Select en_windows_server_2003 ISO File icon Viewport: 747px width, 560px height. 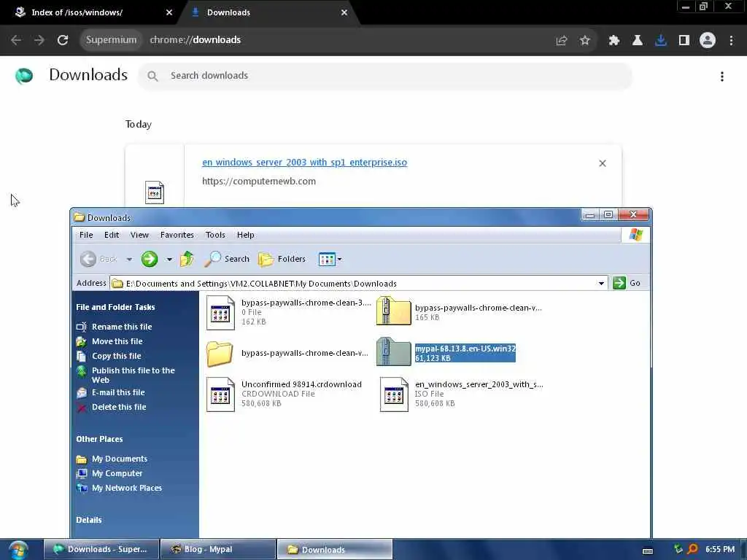(x=393, y=394)
